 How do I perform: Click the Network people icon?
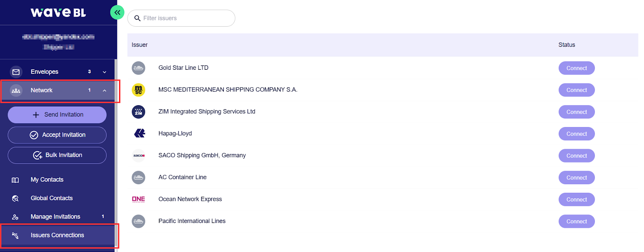16,90
